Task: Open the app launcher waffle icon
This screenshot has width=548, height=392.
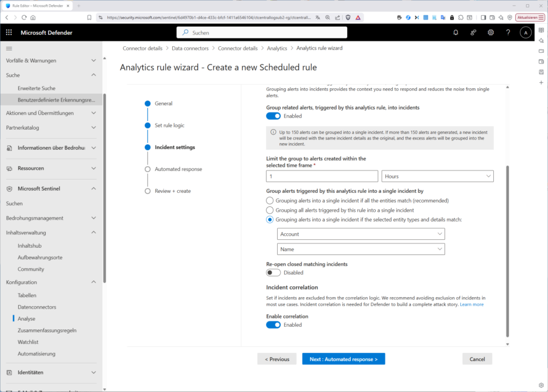Action: click(x=9, y=32)
